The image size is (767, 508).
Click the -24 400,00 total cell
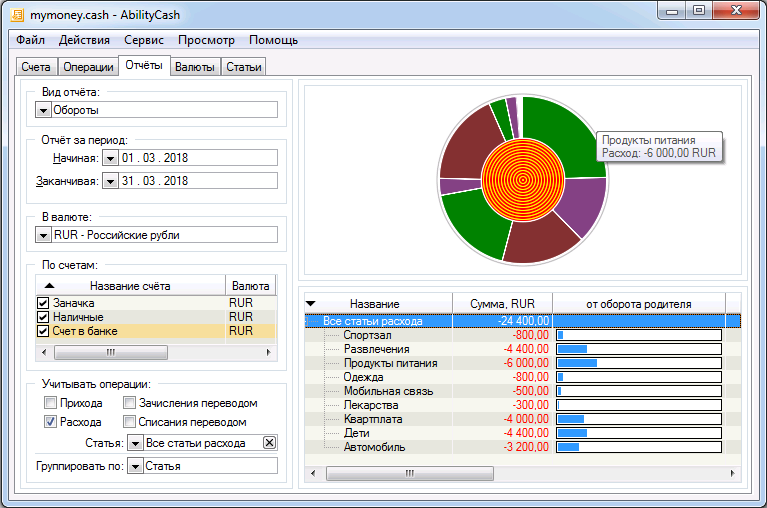[502, 321]
